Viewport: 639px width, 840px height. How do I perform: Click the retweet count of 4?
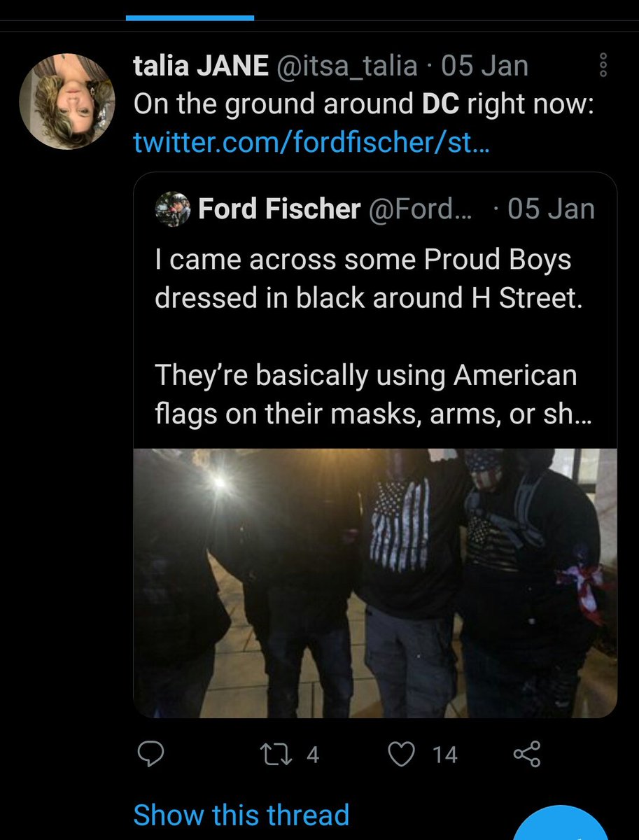click(x=312, y=754)
